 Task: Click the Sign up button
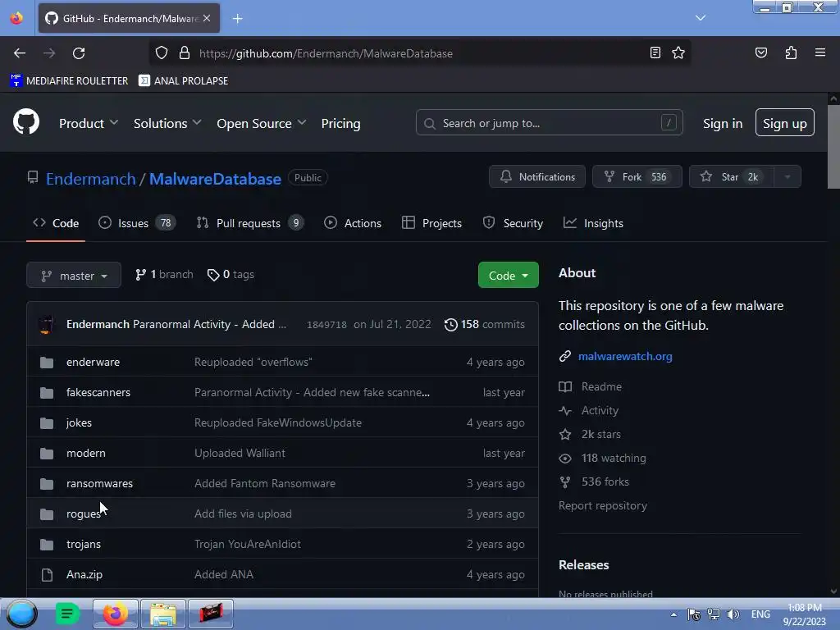click(x=784, y=123)
